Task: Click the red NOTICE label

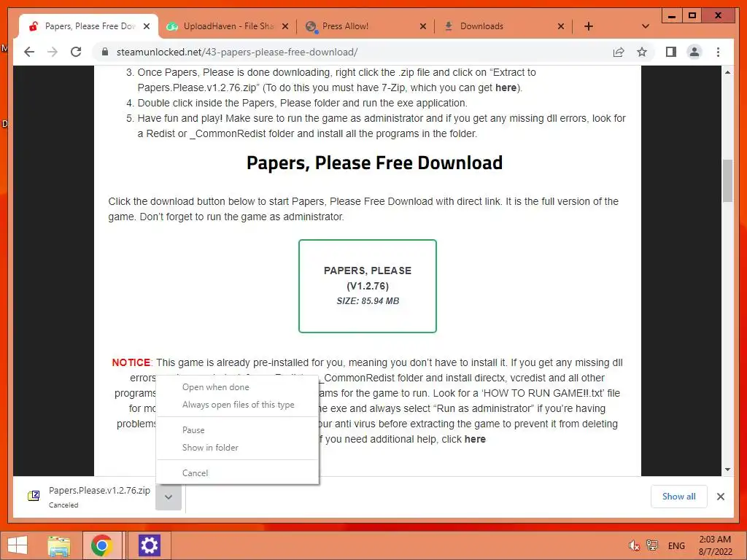Action: click(x=131, y=362)
